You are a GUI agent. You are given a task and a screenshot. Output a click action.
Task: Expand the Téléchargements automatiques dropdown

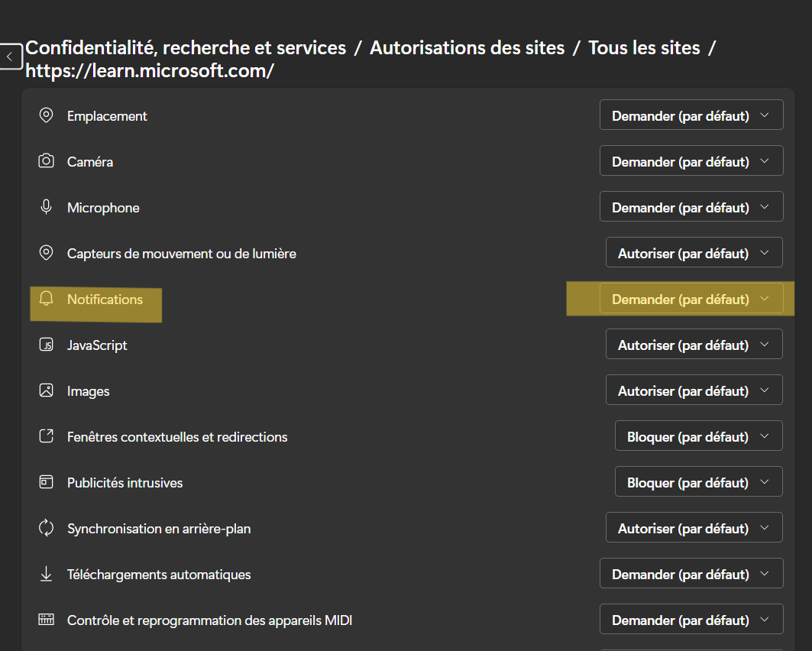pyautogui.click(x=691, y=573)
